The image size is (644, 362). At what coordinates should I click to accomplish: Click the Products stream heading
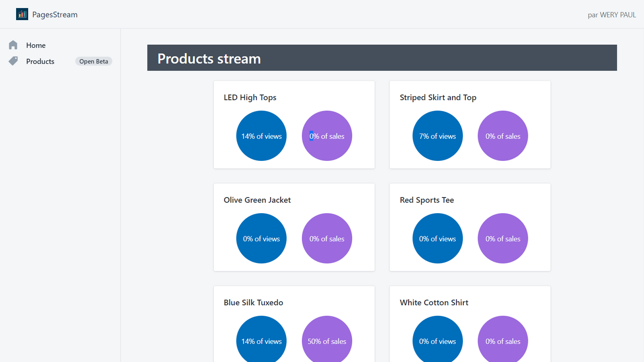(209, 58)
